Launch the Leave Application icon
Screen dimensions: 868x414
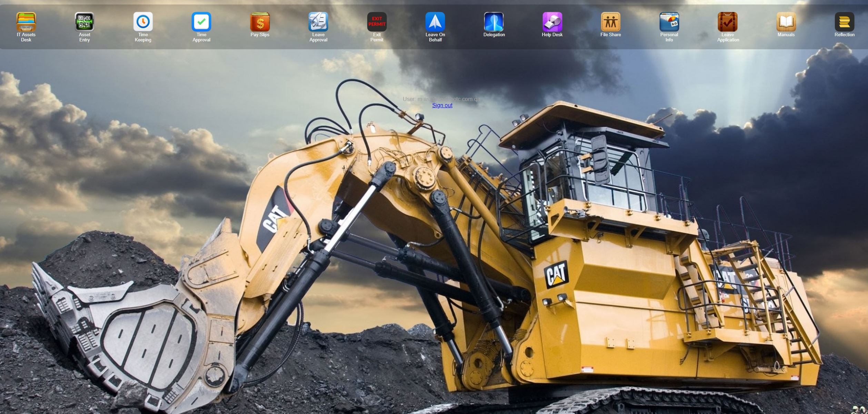(728, 22)
